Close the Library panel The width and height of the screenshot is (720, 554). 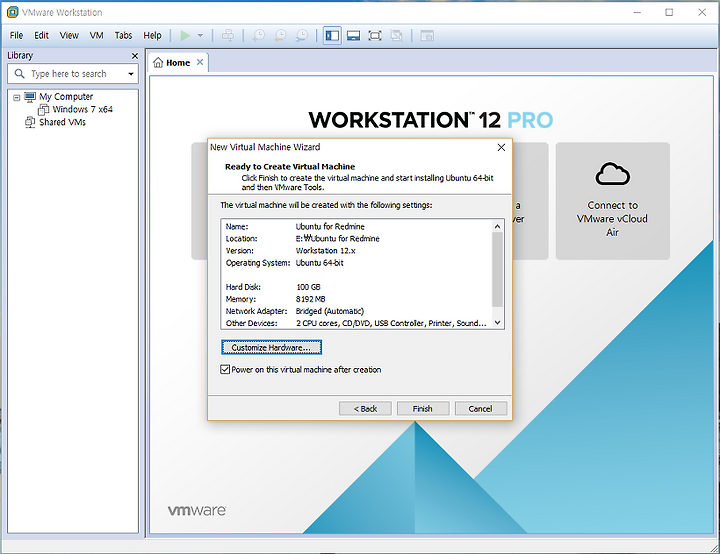[135, 56]
